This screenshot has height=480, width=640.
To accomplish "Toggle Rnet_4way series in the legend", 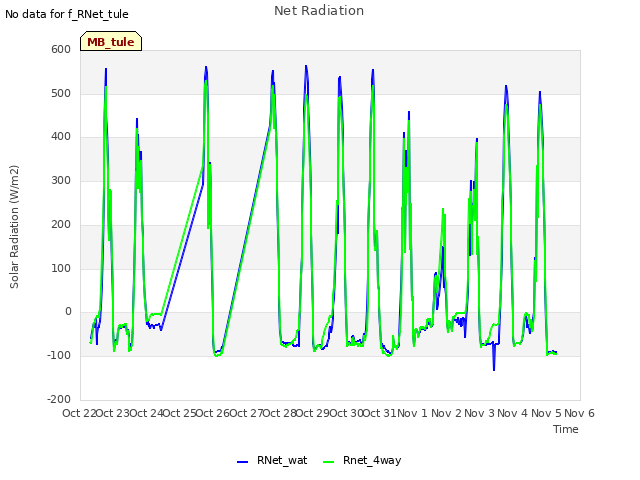I will point(362,460).
